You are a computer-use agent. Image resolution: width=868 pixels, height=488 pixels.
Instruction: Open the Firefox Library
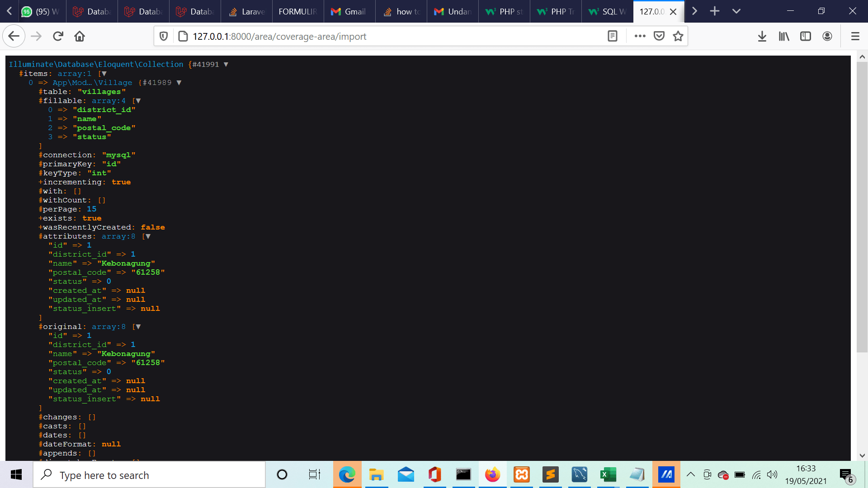click(783, 36)
